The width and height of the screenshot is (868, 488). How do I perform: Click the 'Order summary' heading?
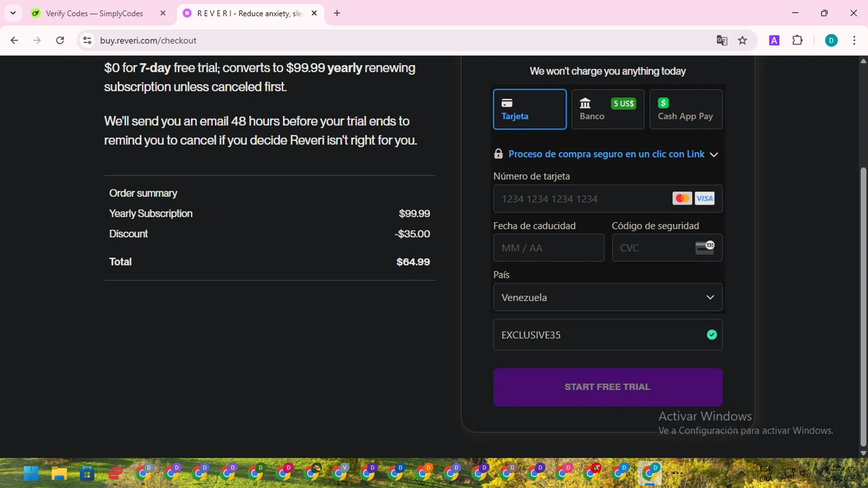143,193
